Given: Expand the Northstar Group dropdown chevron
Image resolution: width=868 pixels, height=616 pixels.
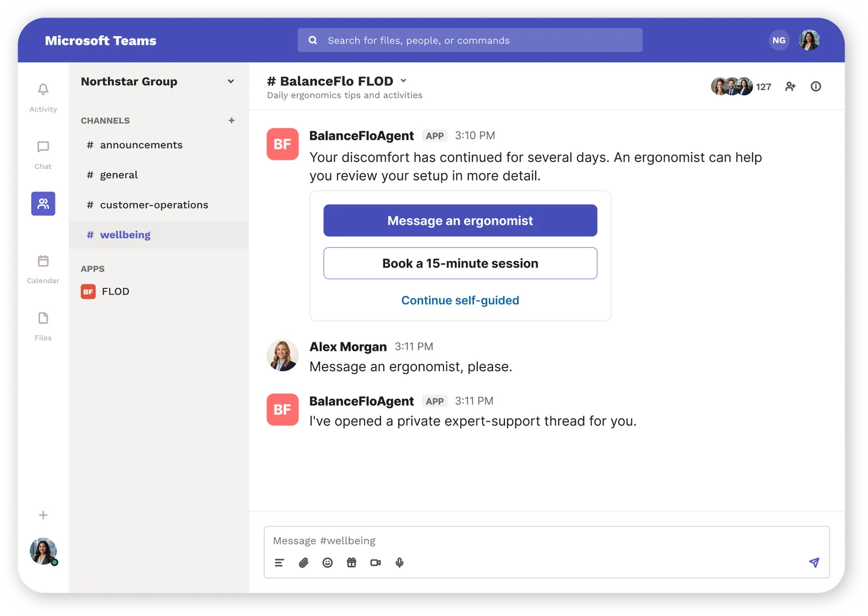Looking at the screenshot, I should 231,81.
